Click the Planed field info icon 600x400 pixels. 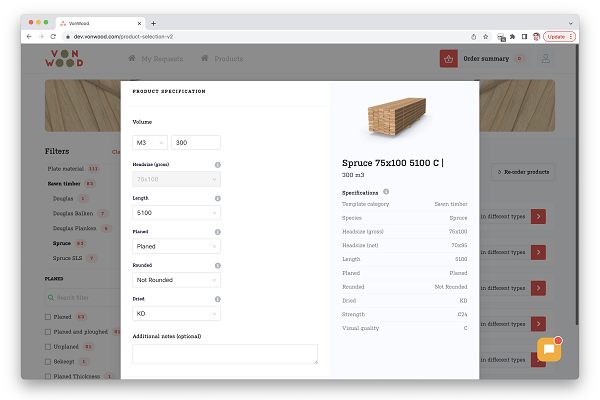pyautogui.click(x=218, y=232)
